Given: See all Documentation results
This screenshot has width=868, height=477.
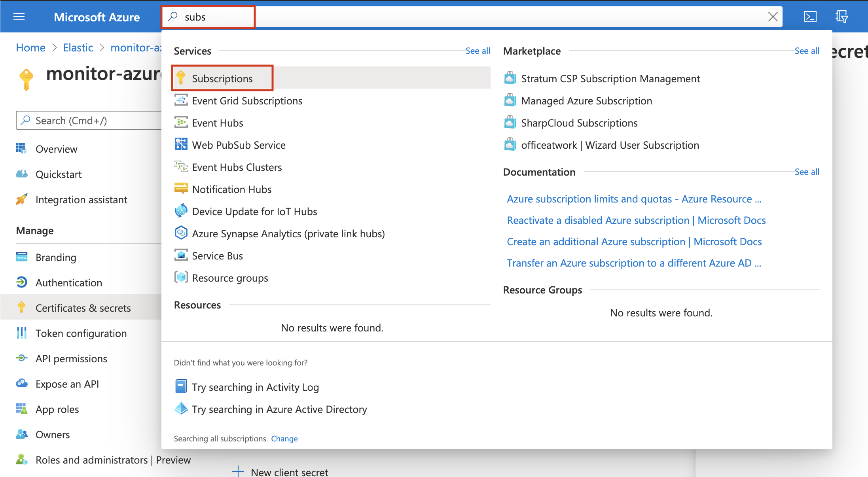Looking at the screenshot, I should tap(807, 172).
